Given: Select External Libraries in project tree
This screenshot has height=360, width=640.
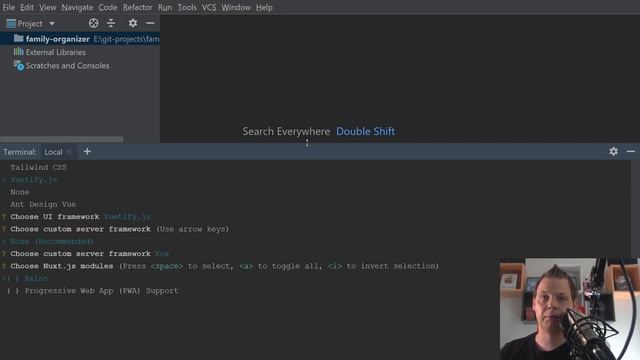Looking at the screenshot, I should (x=56, y=52).
